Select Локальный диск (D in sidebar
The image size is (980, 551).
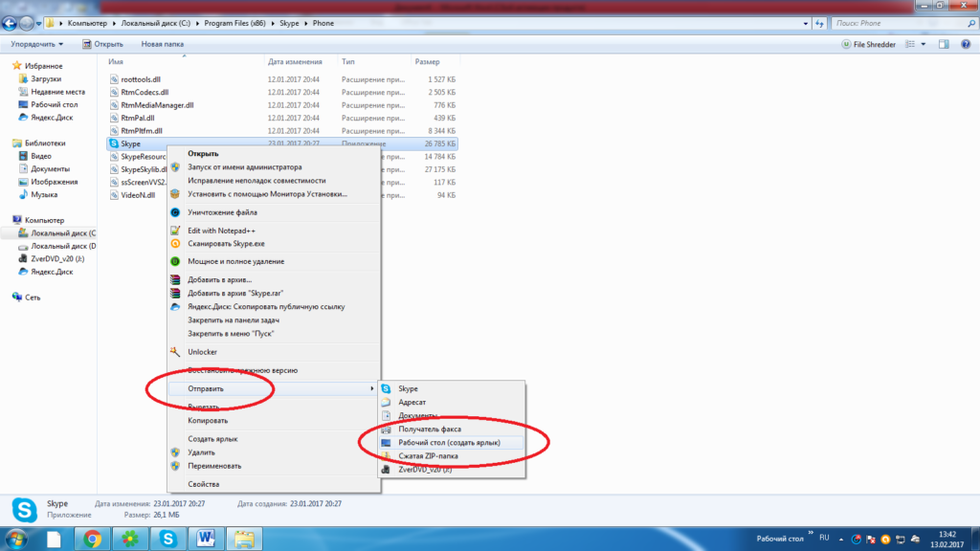(x=63, y=246)
